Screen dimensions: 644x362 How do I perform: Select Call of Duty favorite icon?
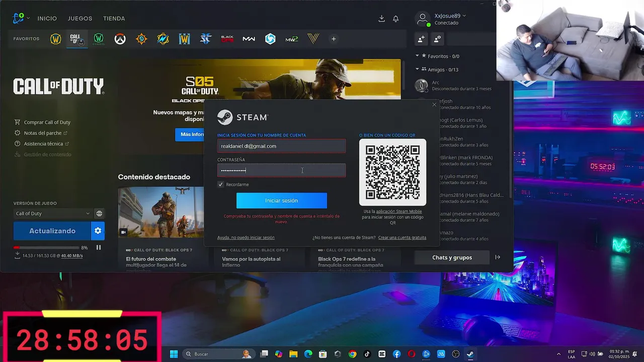(77, 39)
